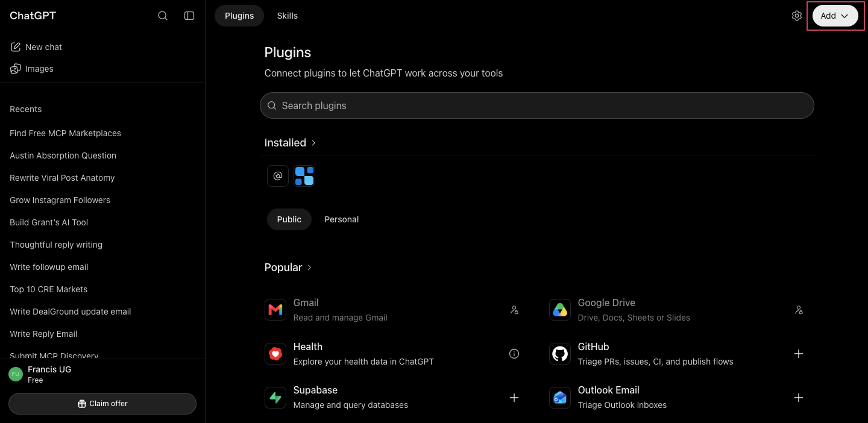868x423 pixels.
Task: Click the GitHub logo icon
Action: (x=560, y=354)
